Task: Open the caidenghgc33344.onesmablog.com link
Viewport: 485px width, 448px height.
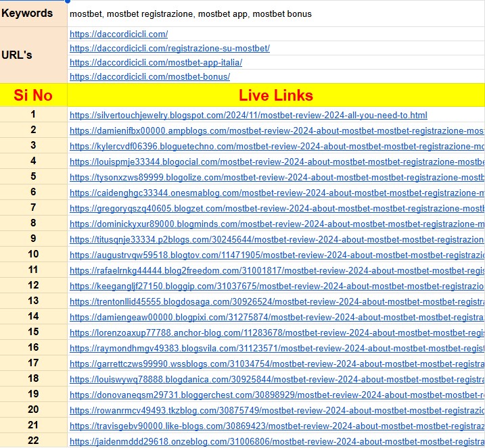Action: click(277, 193)
